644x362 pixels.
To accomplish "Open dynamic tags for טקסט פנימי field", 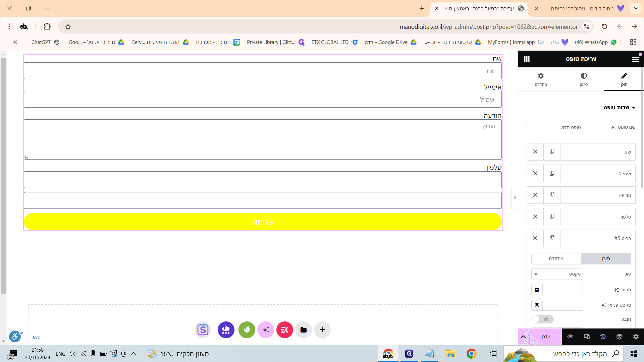I will (x=537, y=305).
